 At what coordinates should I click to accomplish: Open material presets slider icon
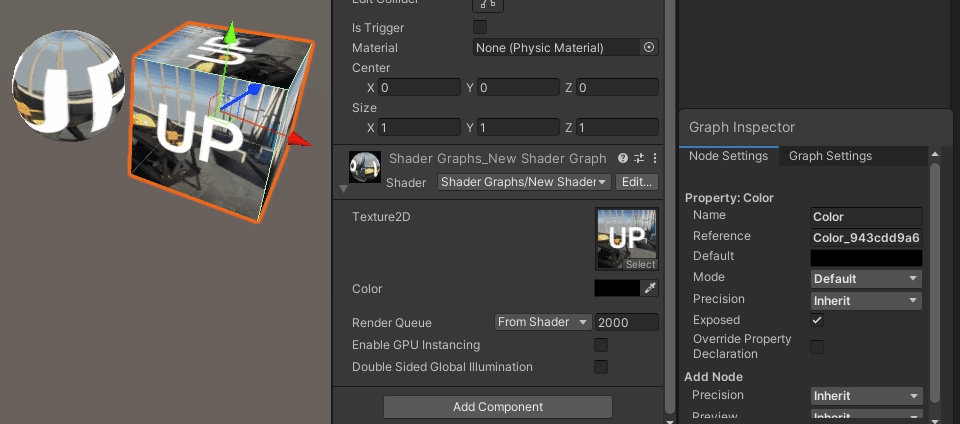[639, 158]
